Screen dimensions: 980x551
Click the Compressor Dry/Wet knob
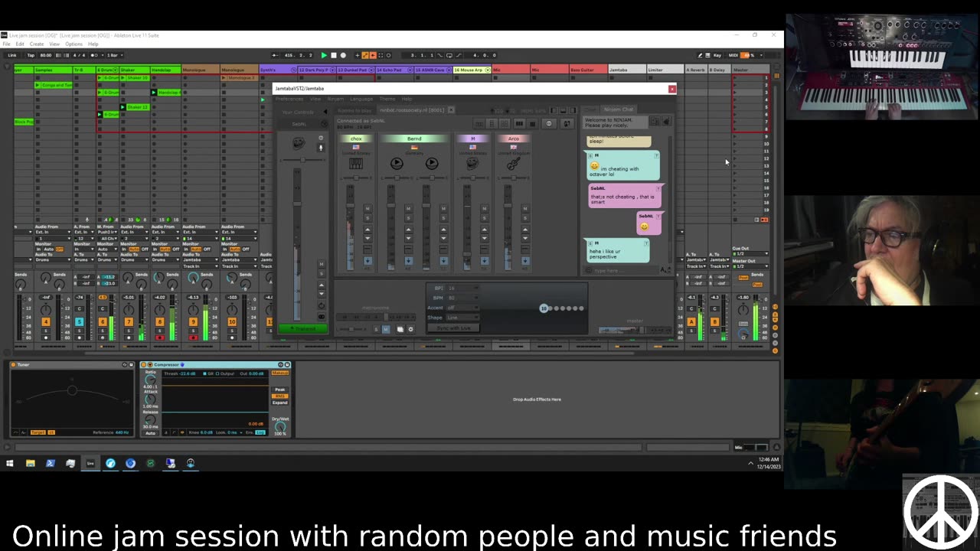click(280, 425)
